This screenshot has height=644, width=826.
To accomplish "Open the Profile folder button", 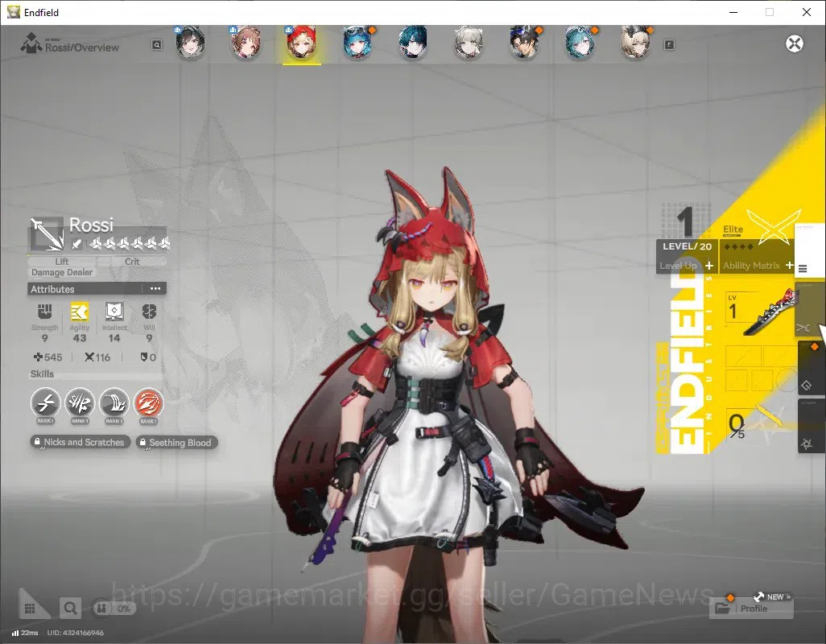I will tap(750, 609).
